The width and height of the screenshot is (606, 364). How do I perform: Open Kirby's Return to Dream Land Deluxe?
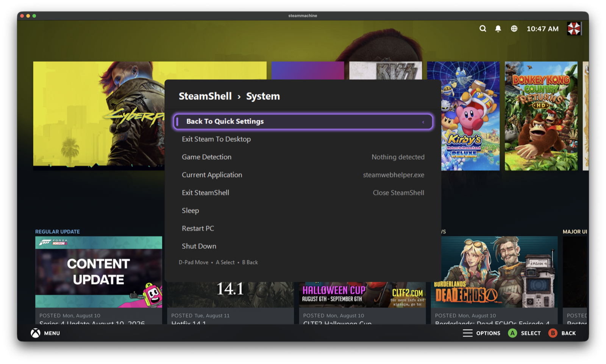[x=470, y=116]
